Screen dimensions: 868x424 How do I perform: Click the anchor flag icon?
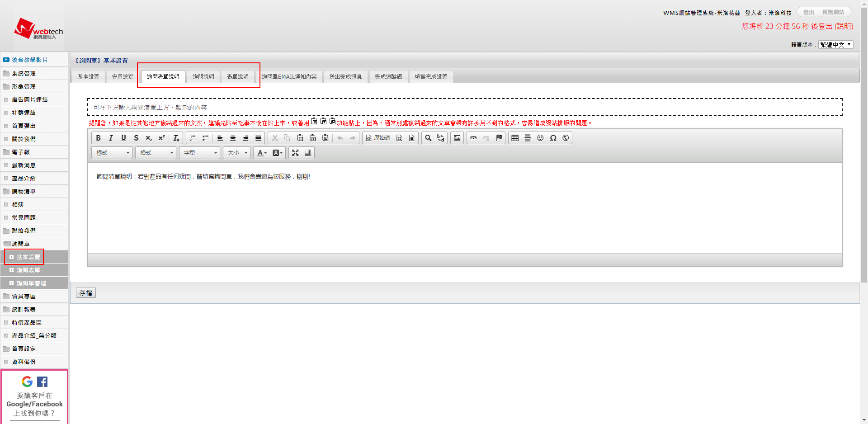tap(499, 138)
